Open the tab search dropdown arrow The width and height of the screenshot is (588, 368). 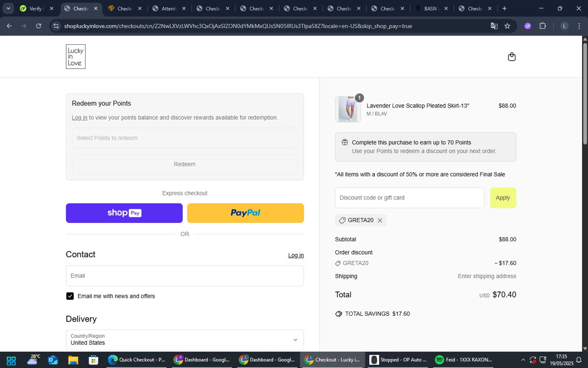click(x=8, y=8)
